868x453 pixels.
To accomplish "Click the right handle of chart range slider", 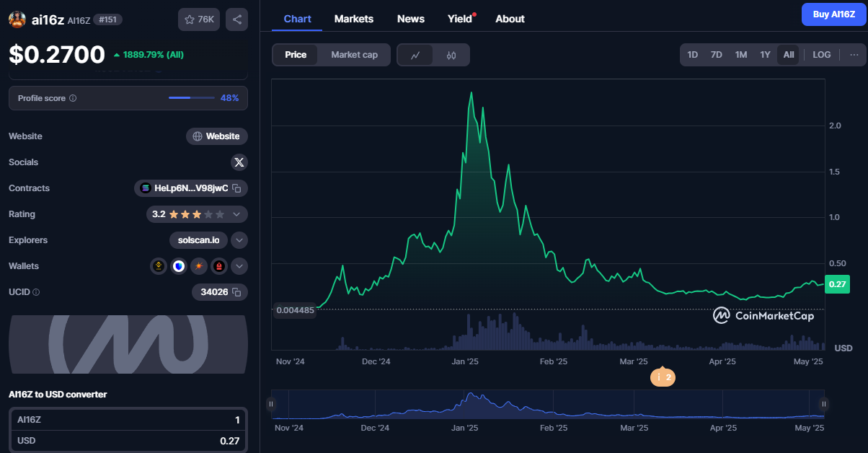I will tap(824, 405).
